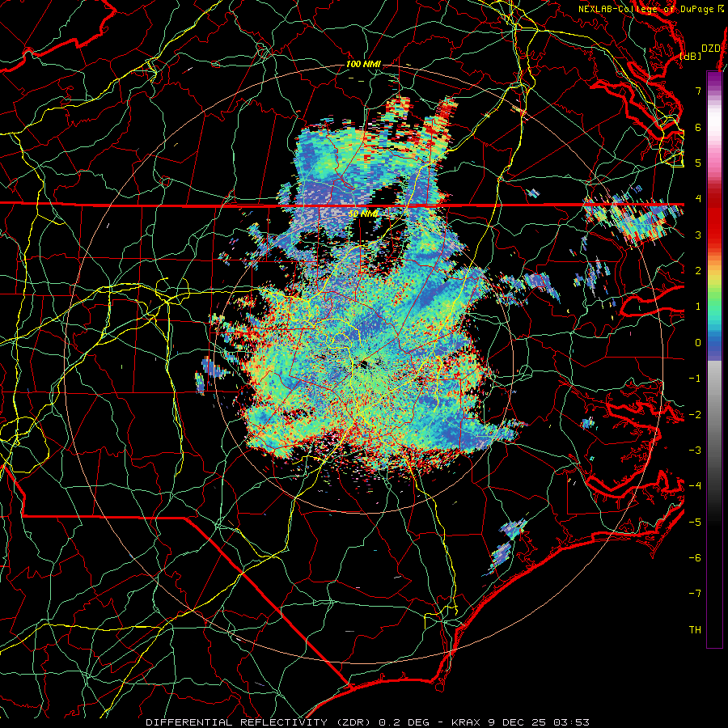
Task: Click the 7 value on the dB scale
Action: 698,91
